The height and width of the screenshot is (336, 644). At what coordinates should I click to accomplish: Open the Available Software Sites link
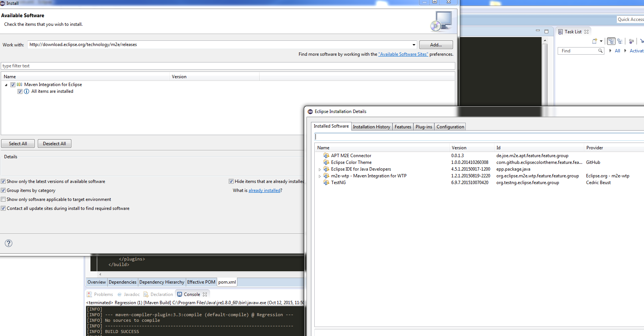point(403,54)
